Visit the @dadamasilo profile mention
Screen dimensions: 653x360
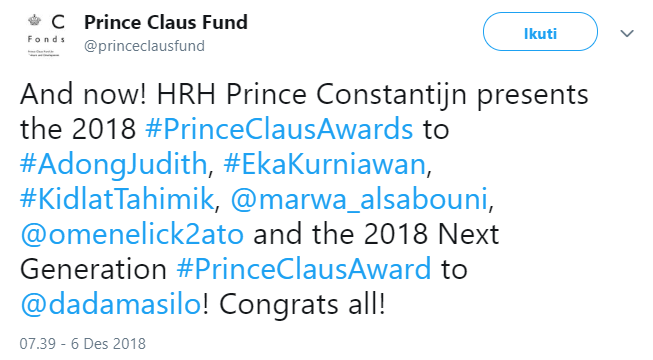pos(111,304)
